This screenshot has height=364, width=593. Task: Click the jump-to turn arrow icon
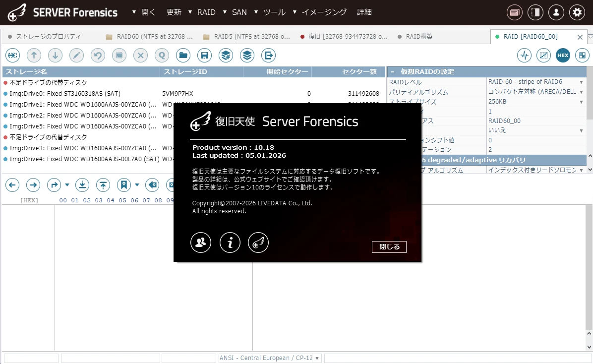54,185
